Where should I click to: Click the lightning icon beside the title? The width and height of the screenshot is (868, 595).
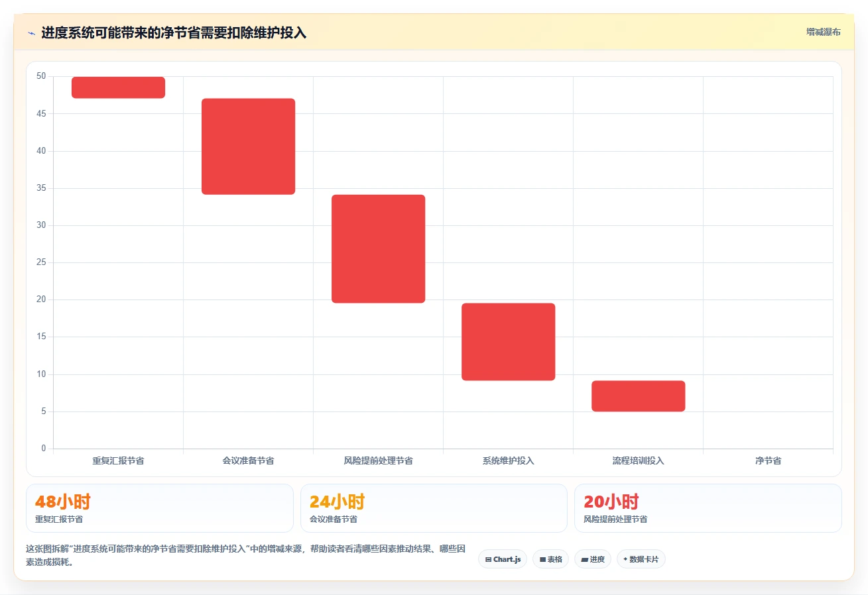point(31,33)
